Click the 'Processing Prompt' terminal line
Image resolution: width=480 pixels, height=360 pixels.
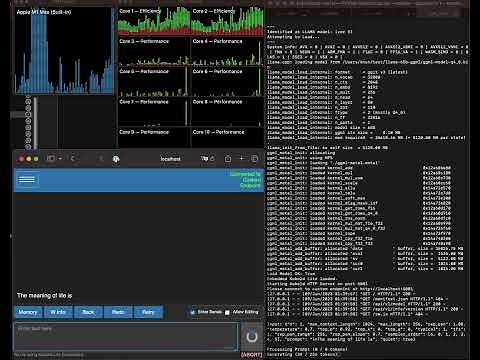click(x=307, y=349)
